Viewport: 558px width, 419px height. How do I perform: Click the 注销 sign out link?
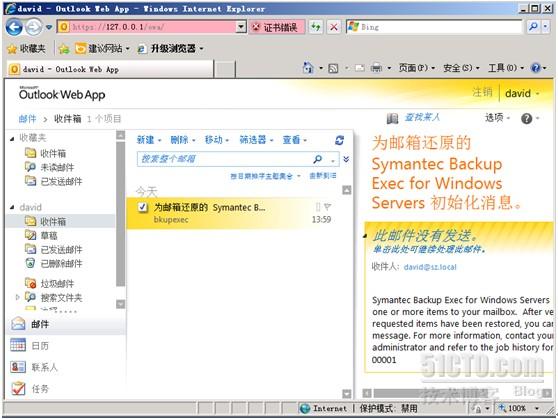482,93
